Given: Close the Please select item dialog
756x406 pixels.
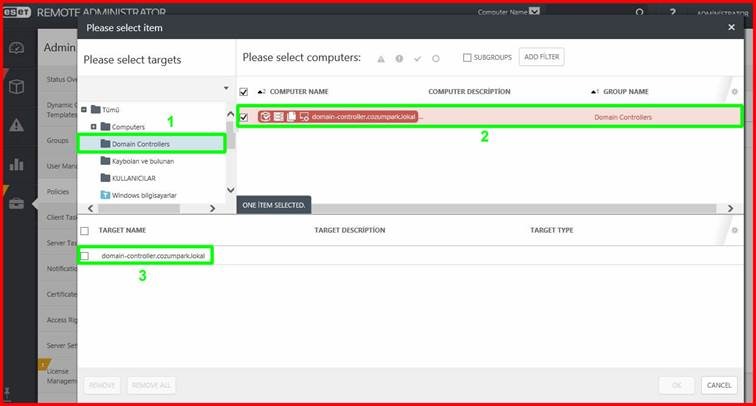Looking at the screenshot, I should tap(731, 27).
